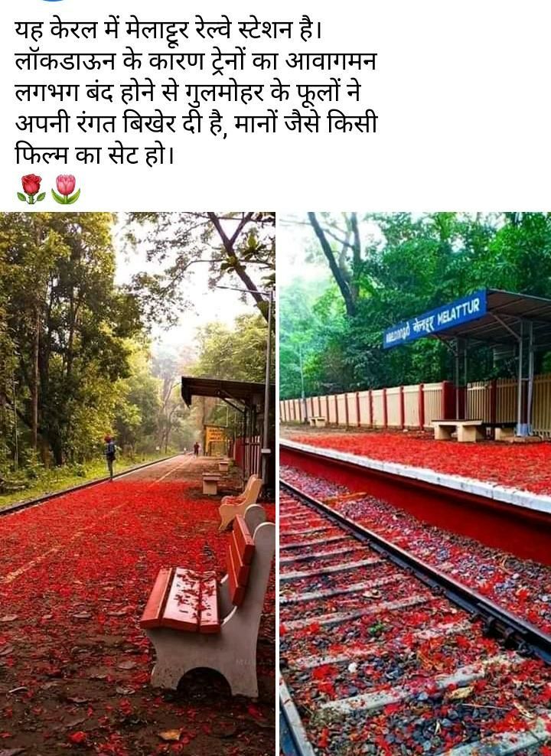The image size is (551, 756).
Task: Click the yellow station name board in left photo
Action: point(214,440)
